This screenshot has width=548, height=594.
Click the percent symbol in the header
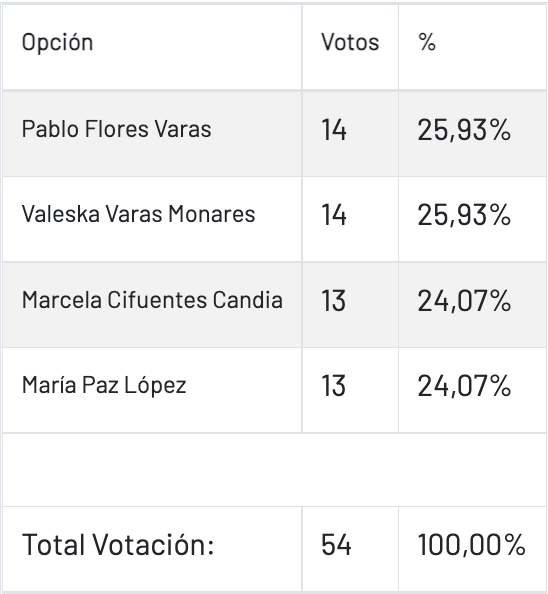pos(427,42)
